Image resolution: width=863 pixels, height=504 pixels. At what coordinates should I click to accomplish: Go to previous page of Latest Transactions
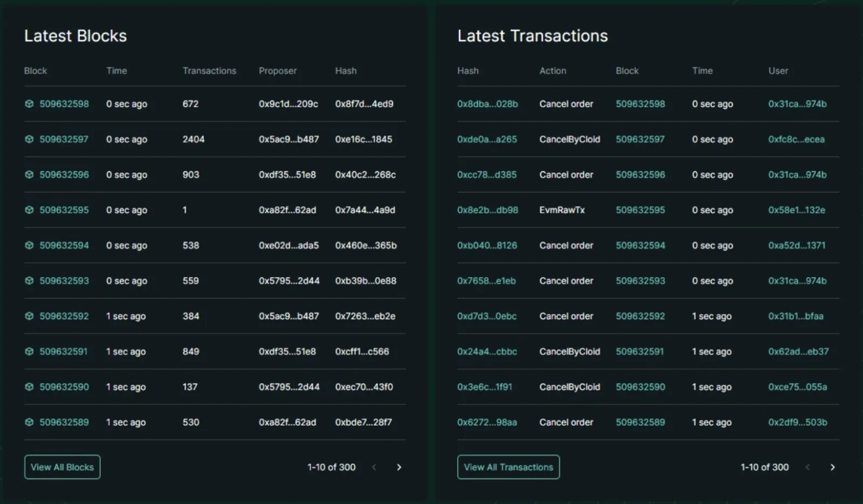(x=807, y=467)
